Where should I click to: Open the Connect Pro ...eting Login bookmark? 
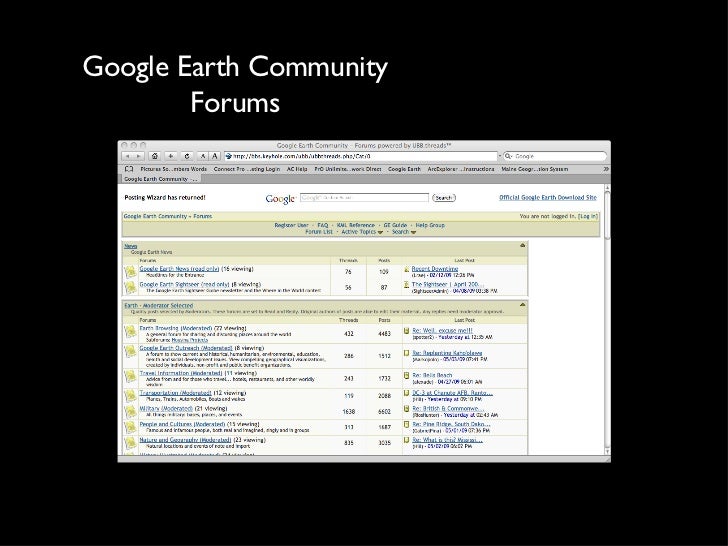pyautogui.click(x=247, y=169)
